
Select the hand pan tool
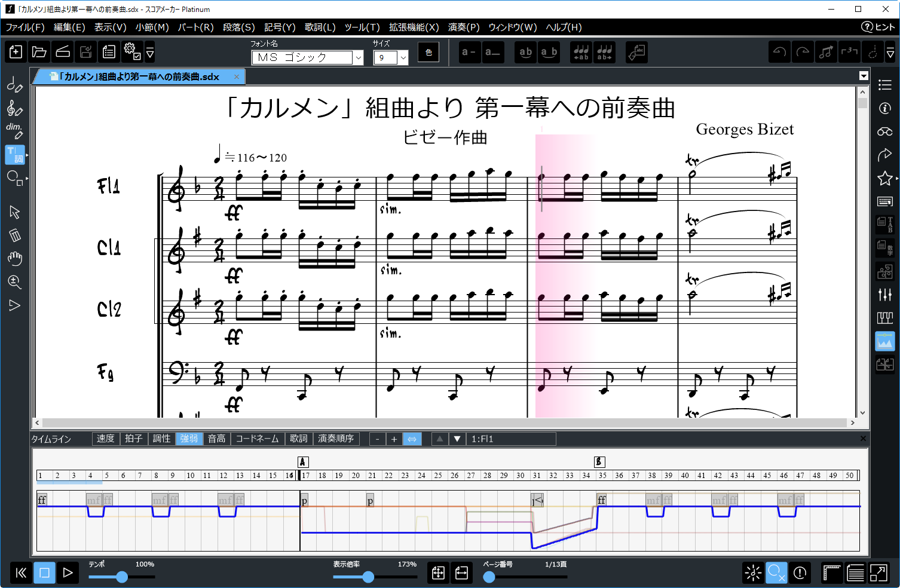click(14, 259)
